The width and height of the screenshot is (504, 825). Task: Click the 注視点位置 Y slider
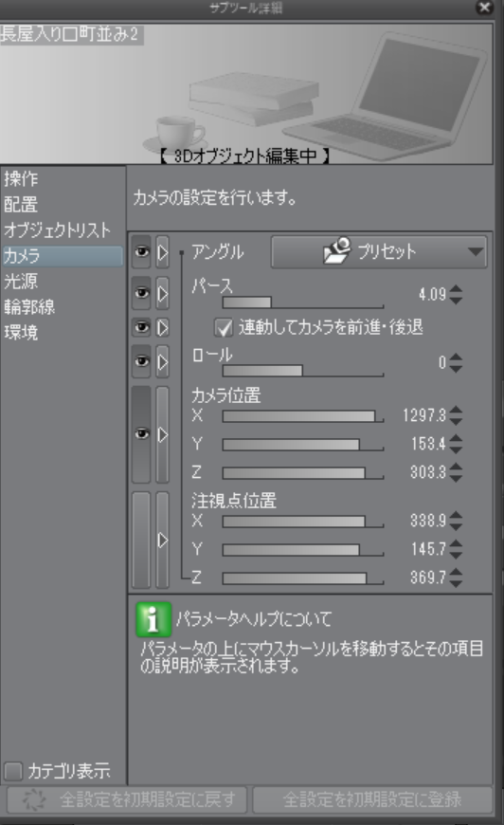pyautogui.click(x=303, y=550)
